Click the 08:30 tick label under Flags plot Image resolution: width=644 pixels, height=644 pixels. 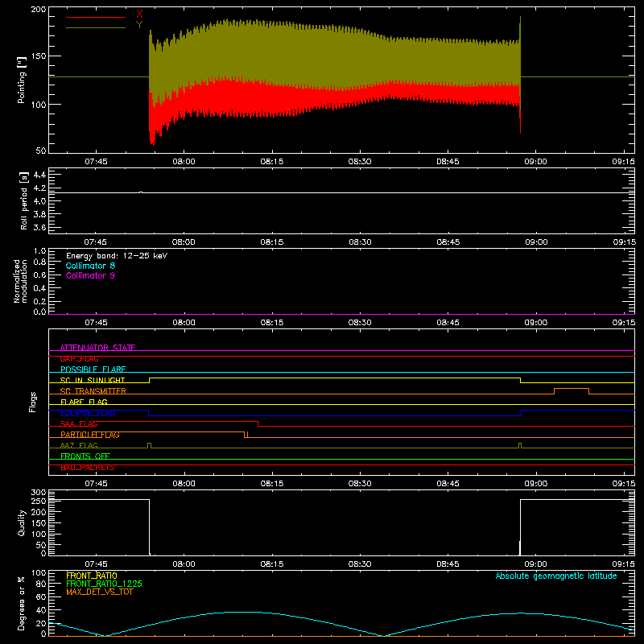pyautogui.click(x=360, y=484)
